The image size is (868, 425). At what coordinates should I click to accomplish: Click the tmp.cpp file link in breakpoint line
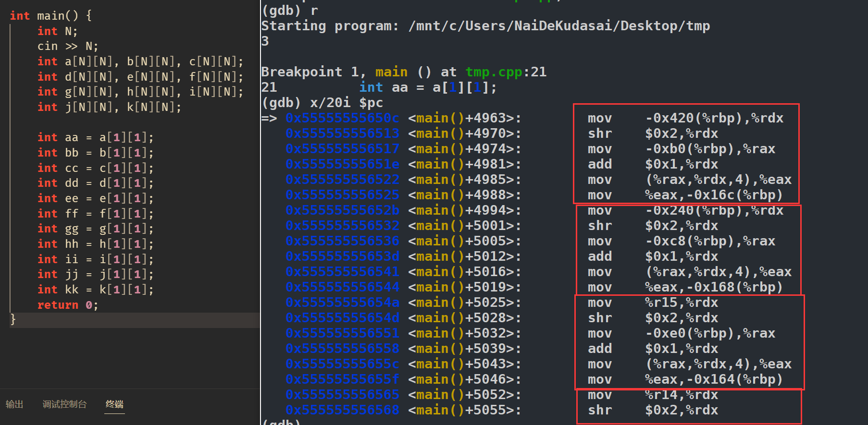[494, 72]
